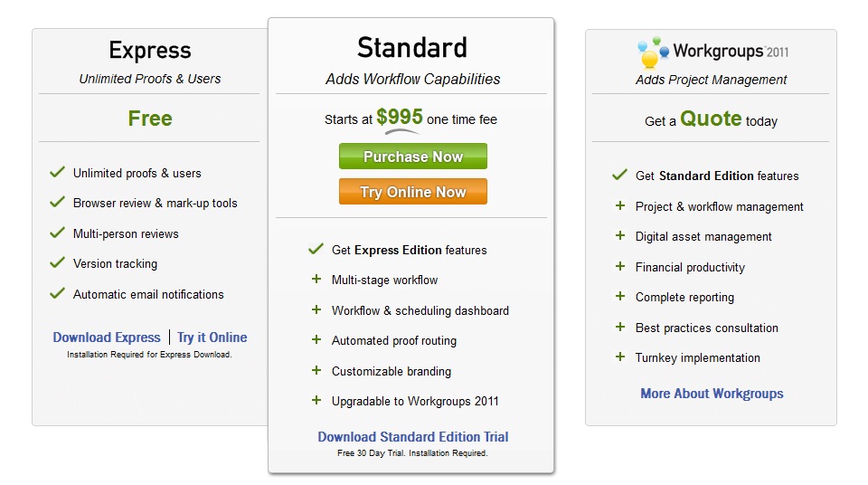
Task: Click Customizable branding feature text
Action: [x=392, y=371]
